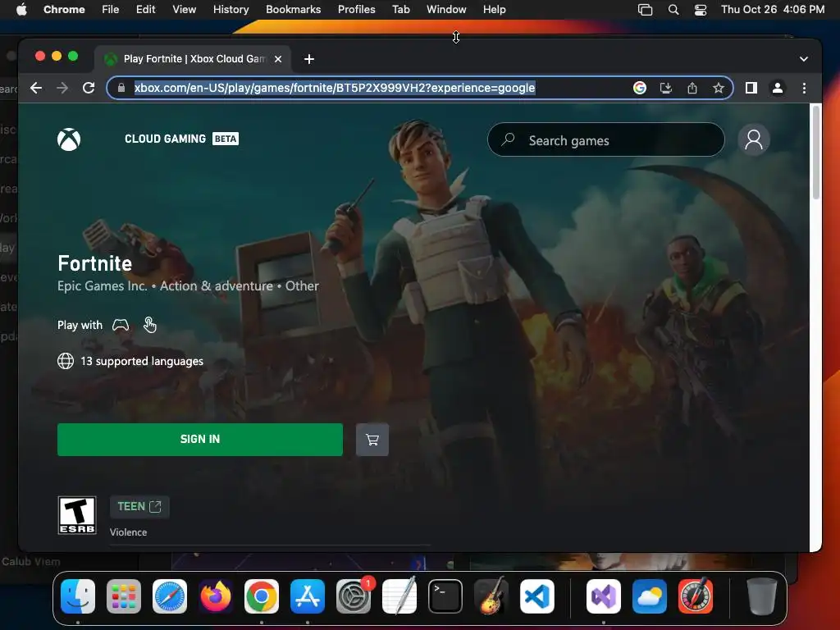This screenshot has height=630, width=840.
Task: Open Chrome profile button
Action: (778, 88)
